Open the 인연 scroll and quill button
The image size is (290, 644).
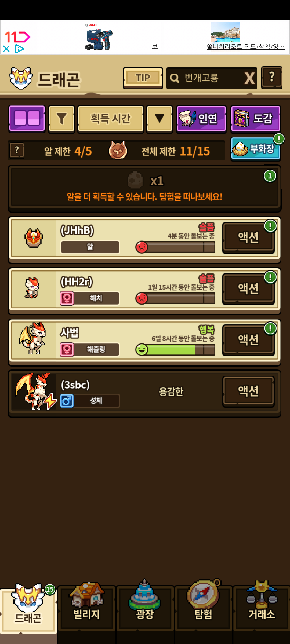[201, 119]
